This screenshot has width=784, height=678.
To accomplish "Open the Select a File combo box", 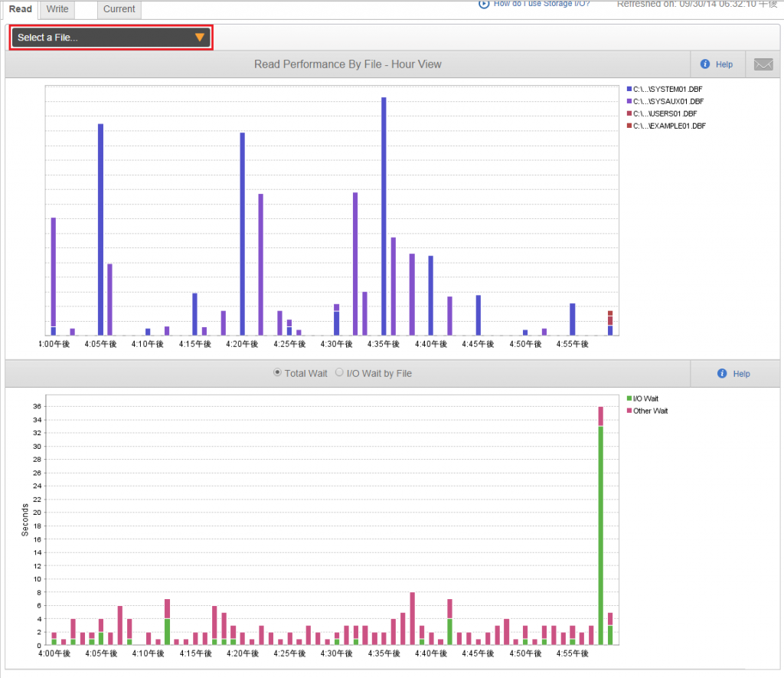I will coord(111,38).
